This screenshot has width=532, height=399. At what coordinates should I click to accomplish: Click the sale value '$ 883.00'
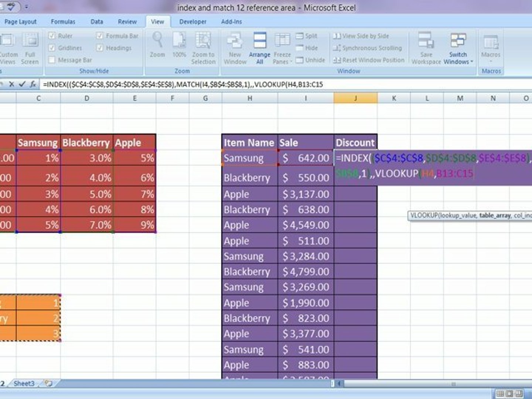tap(306, 365)
